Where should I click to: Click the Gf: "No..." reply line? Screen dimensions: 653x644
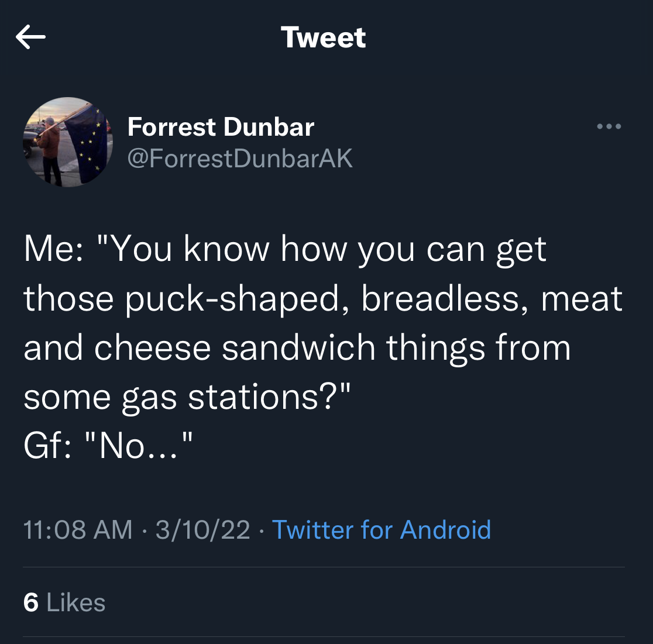pos(108,446)
